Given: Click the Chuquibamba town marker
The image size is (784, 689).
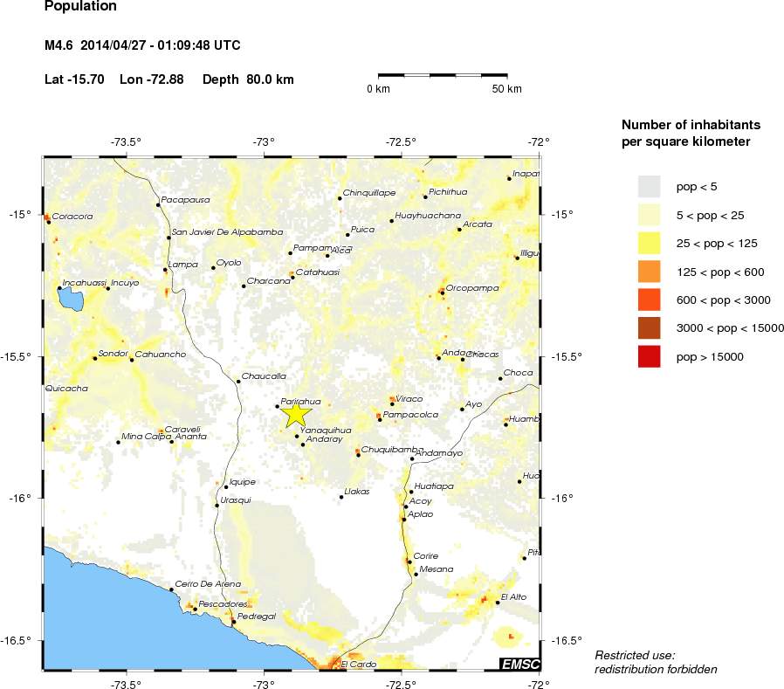Looking at the screenshot, I should click(x=358, y=455).
